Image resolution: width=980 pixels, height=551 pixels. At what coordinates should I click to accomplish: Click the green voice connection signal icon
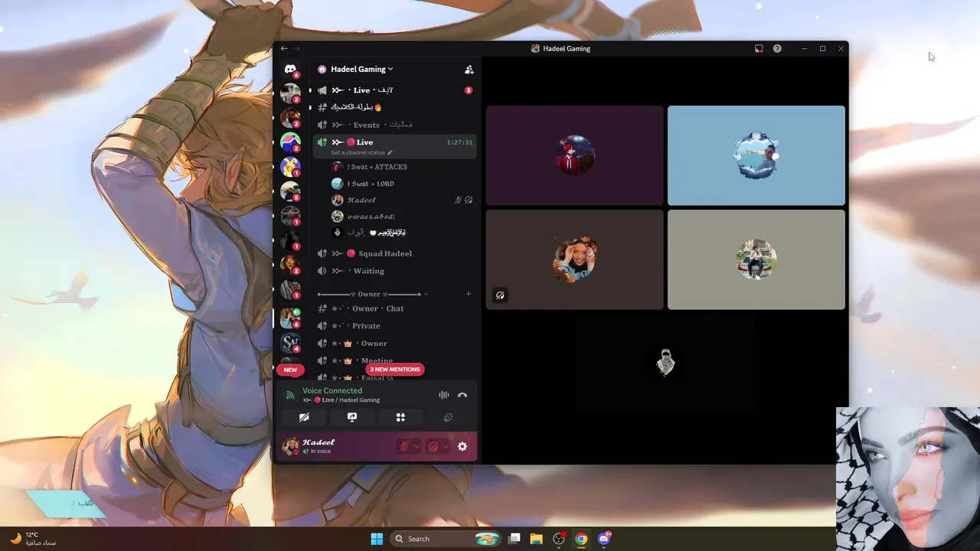pos(290,395)
